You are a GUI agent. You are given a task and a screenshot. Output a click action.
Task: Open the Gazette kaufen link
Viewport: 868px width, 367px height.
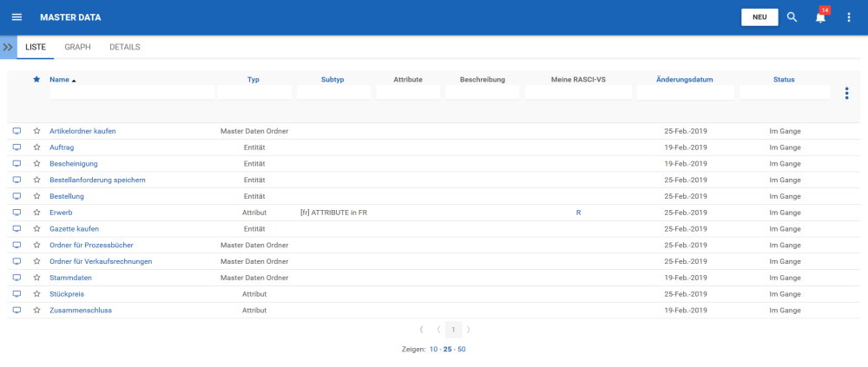[x=74, y=228]
